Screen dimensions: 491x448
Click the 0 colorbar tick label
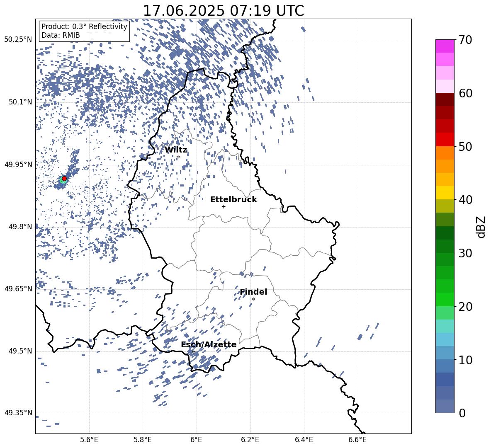tap(462, 413)
